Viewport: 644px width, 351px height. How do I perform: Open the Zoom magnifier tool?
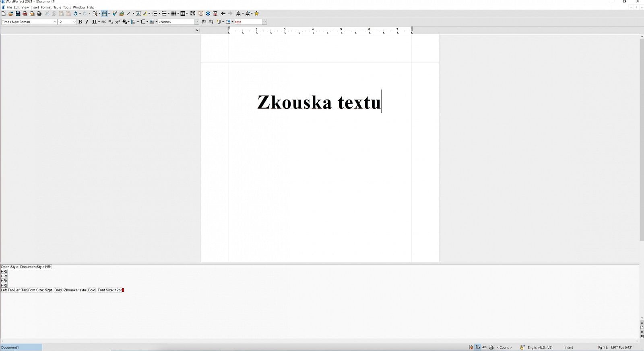[95, 13]
